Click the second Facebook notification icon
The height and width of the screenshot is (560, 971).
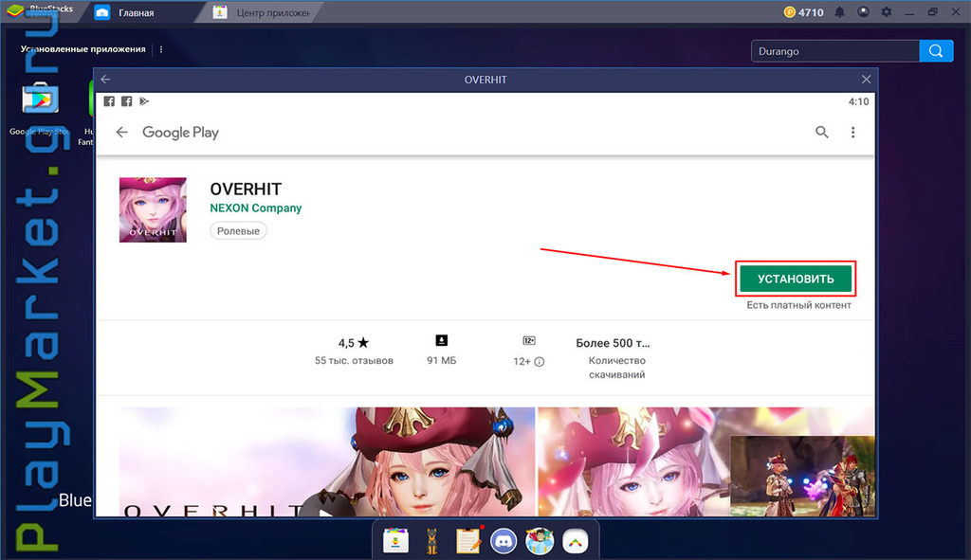(x=126, y=101)
